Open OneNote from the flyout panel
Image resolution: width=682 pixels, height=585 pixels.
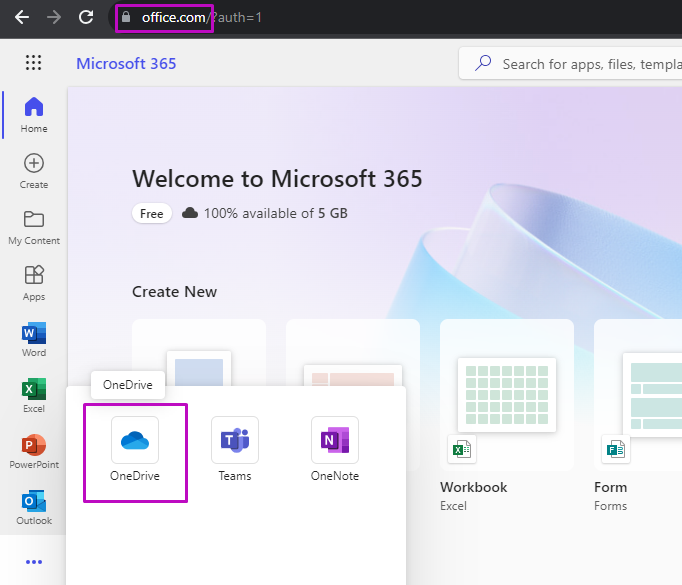pyautogui.click(x=335, y=449)
